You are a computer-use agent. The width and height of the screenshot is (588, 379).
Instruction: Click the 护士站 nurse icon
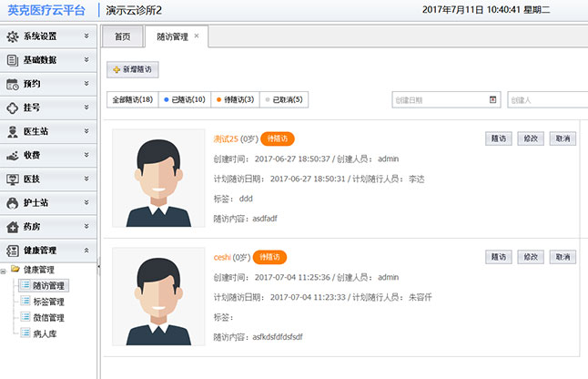tap(13, 202)
